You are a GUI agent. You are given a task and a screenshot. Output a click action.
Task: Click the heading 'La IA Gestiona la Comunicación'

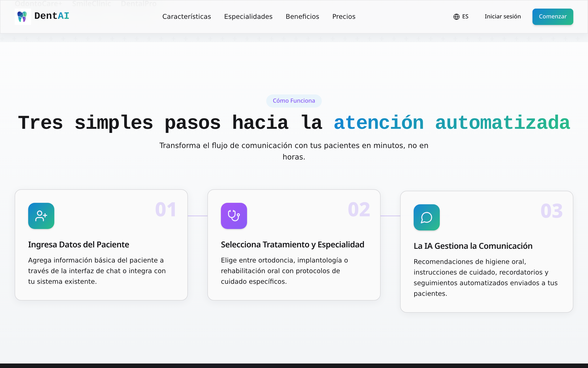click(473, 246)
